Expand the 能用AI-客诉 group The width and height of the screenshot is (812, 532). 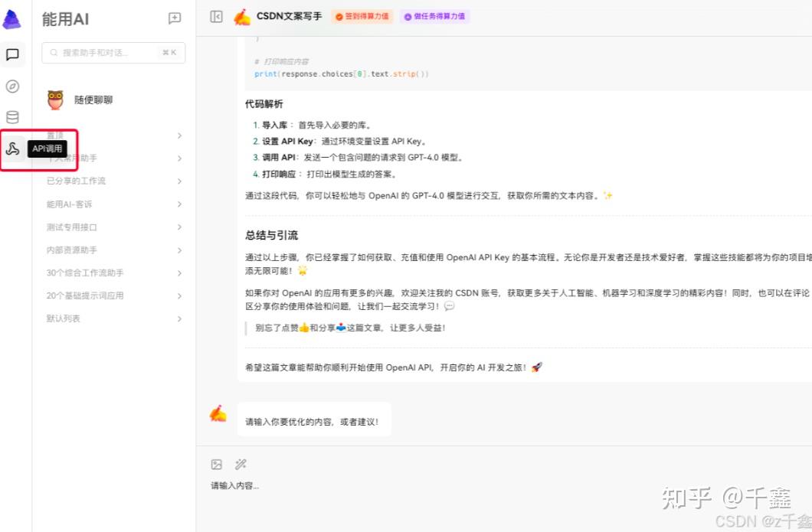pos(114,204)
